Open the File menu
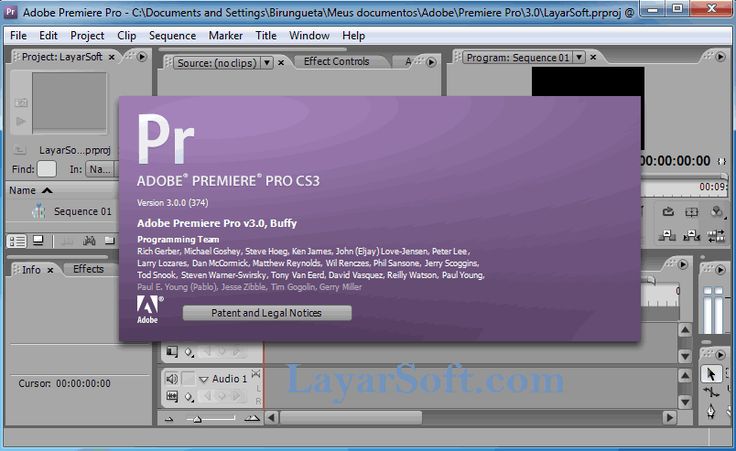This screenshot has width=736, height=451. (18, 36)
